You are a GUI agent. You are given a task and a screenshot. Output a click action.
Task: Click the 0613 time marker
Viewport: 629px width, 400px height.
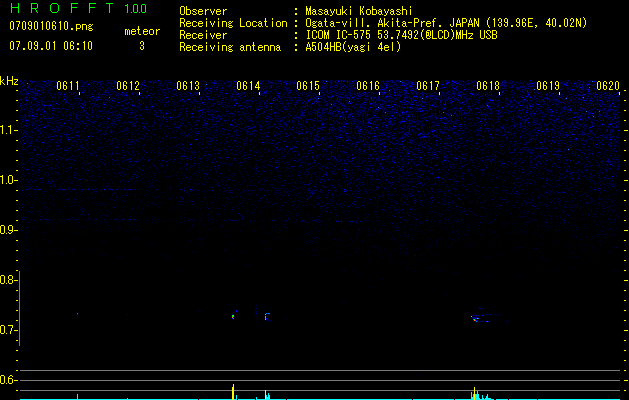click(x=188, y=86)
